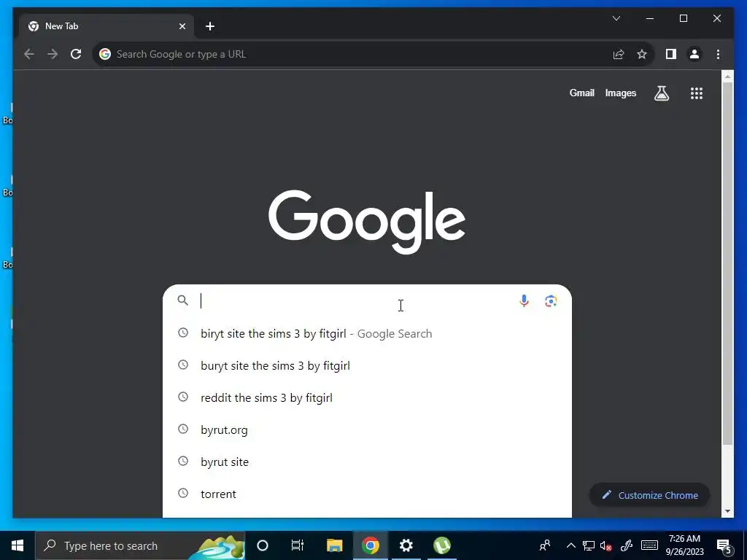747x560 pixels.
Task: Start voice search with microphone
Action: click(524, 301)
